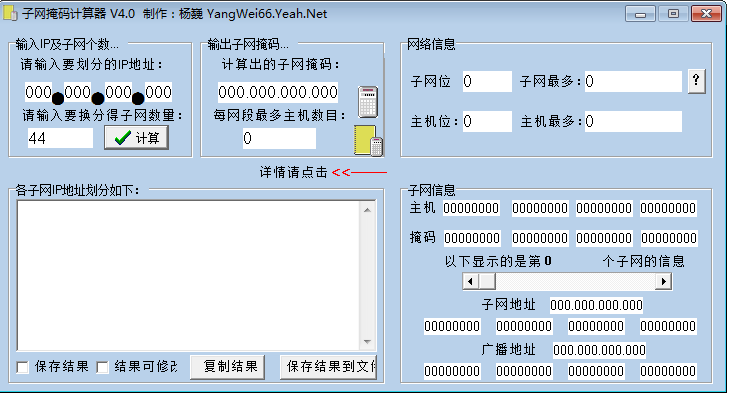The height and width of the screenshot is (393, 731).
Task: Click the last binary octet under 广播地址
Action: point(668,372)
